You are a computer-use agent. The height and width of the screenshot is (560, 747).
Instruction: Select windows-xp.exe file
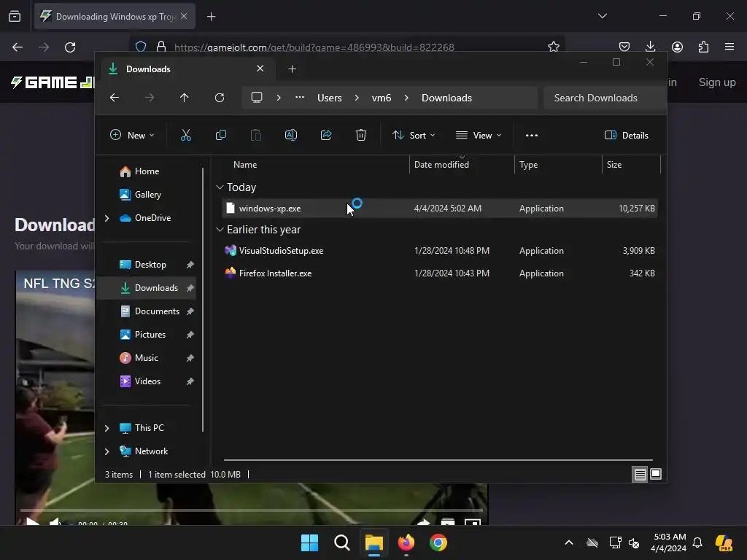440,209
